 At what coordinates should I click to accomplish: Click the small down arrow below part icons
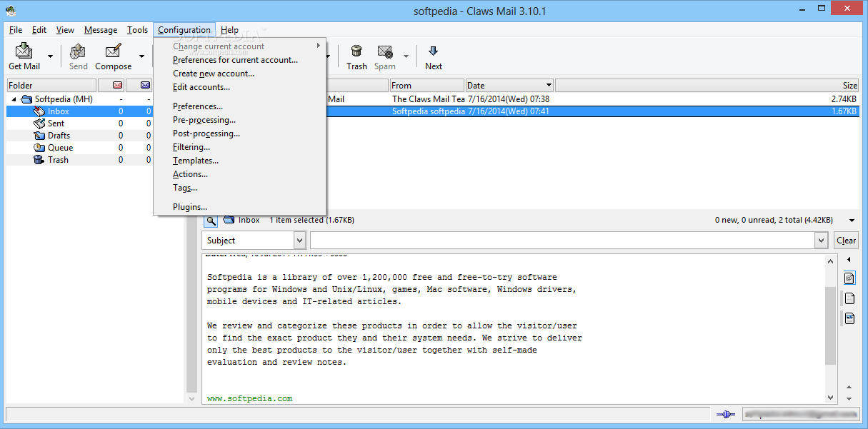[849, 398]
